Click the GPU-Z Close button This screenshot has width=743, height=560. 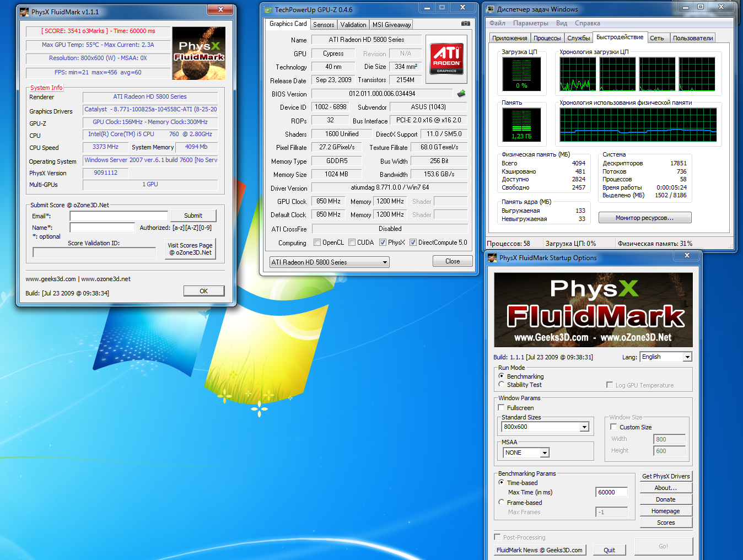click(x=453, y=261)
